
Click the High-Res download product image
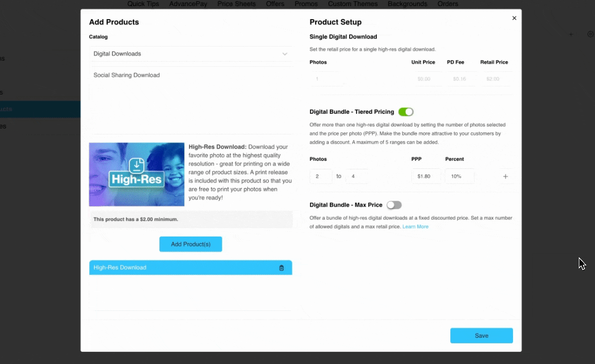point(137,174)
